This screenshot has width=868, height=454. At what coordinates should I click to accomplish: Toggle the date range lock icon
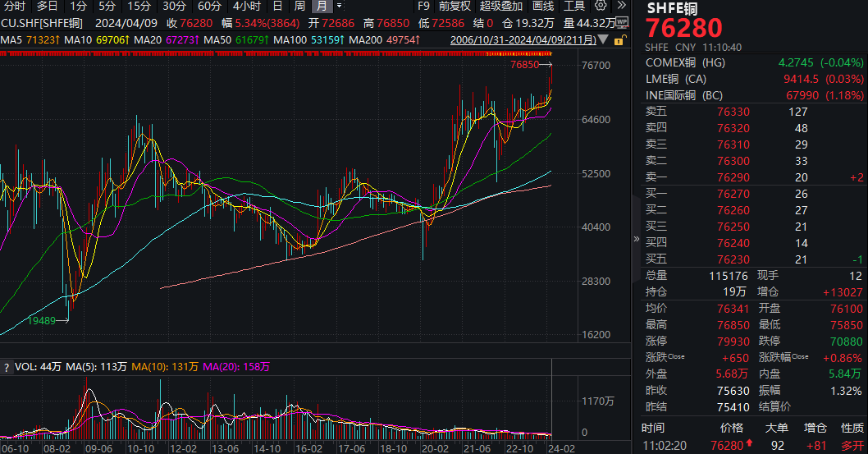coord(619,40)
